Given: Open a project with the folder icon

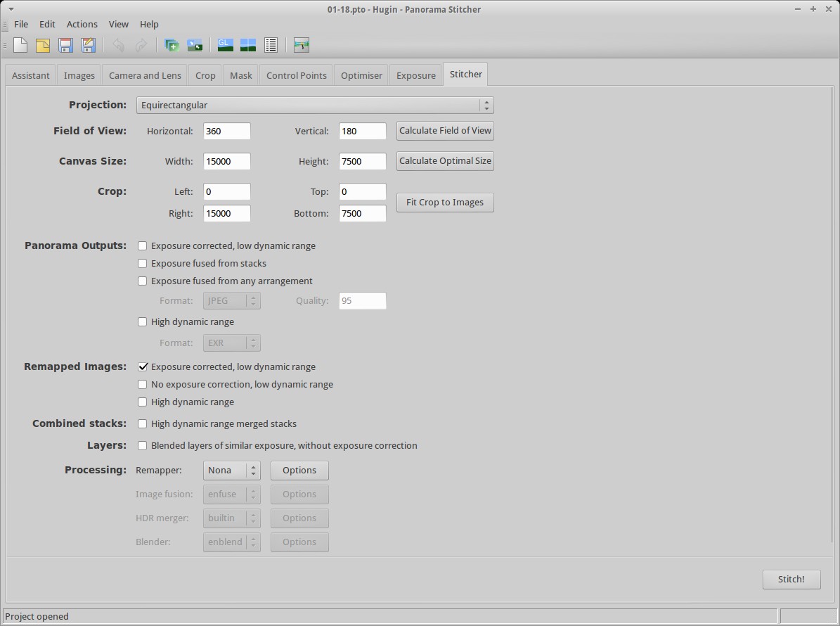Looking at the screenshot, I should click(x=43, y=45).
